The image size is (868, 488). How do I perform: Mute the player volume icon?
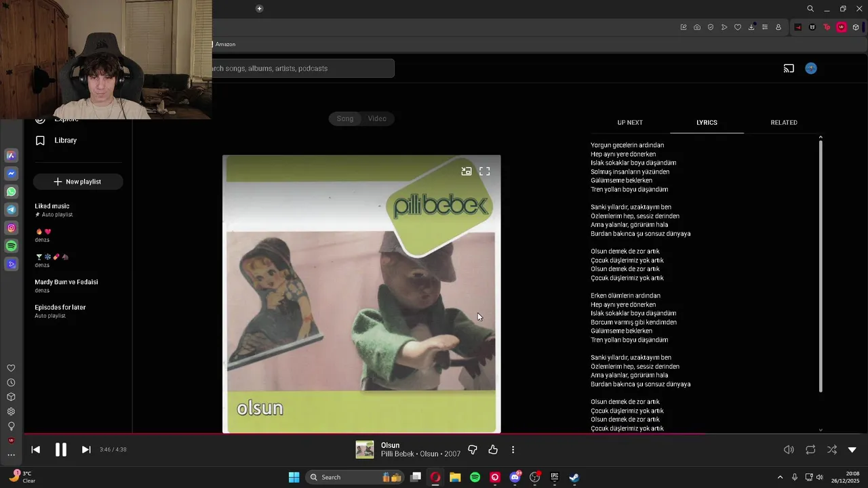tap(789, 449)
